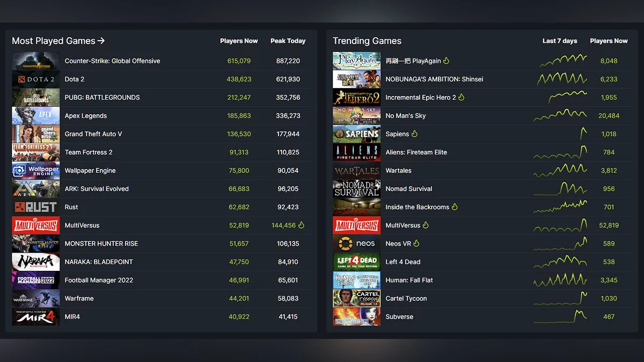Open the Nomad Survival thumbnail
644x362 pixels.
[356, 189]
